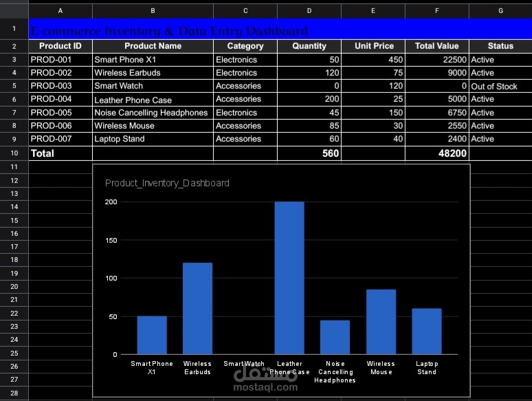
Task: Select column D header
Action: click(309, 11)
